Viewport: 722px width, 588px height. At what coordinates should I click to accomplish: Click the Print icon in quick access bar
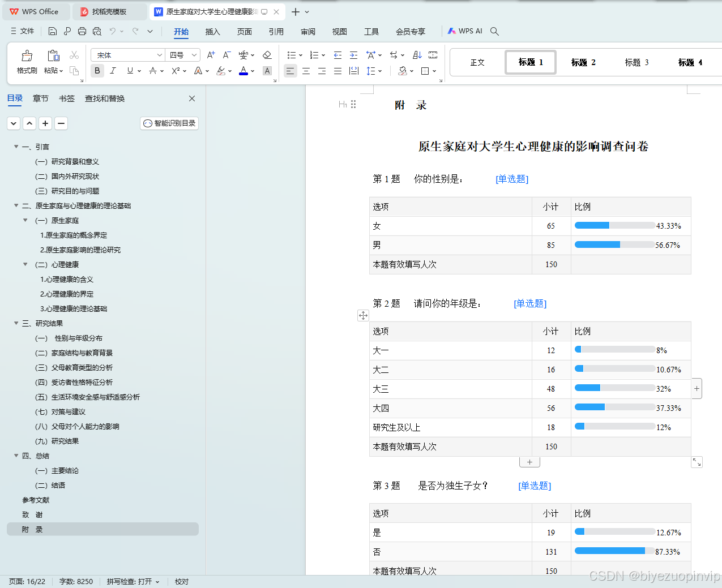pos(82,31)
